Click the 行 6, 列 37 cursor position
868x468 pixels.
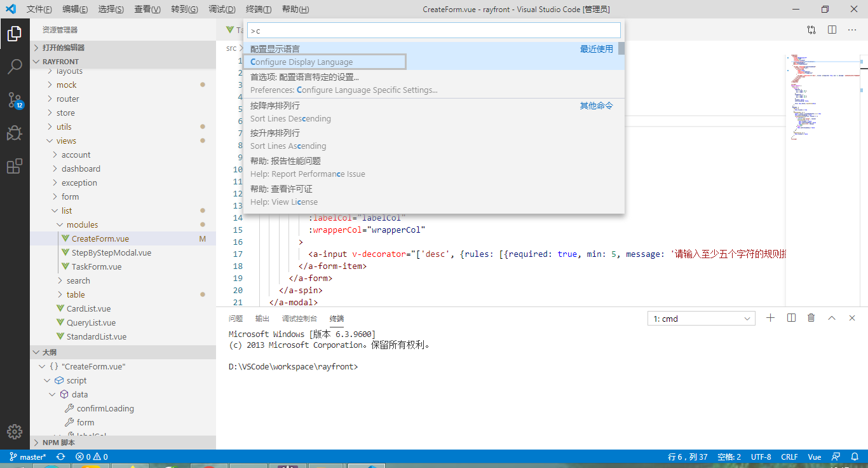688,457
